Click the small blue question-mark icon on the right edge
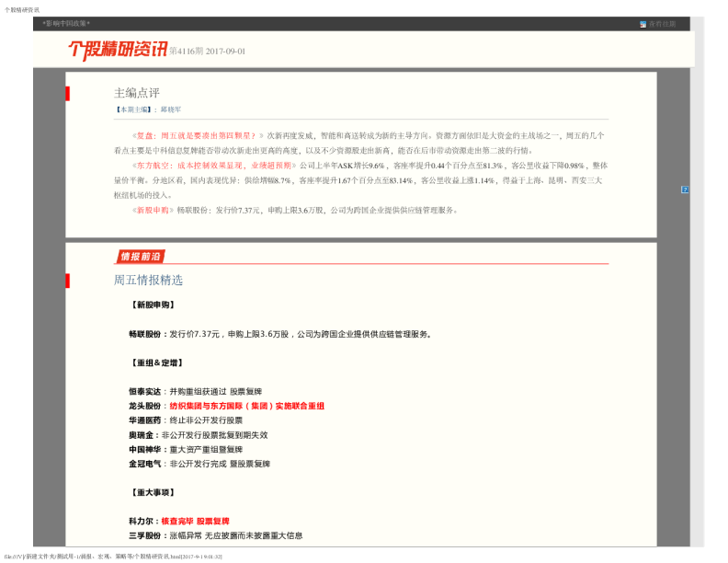The image size is (728, 563). click(x=685, y=190)
